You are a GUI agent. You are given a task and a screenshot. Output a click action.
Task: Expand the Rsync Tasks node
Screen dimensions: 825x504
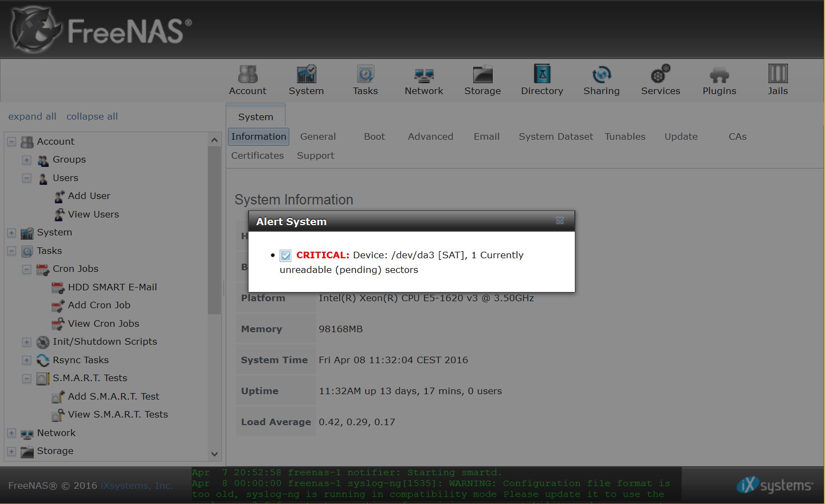(x=27, y=360)
